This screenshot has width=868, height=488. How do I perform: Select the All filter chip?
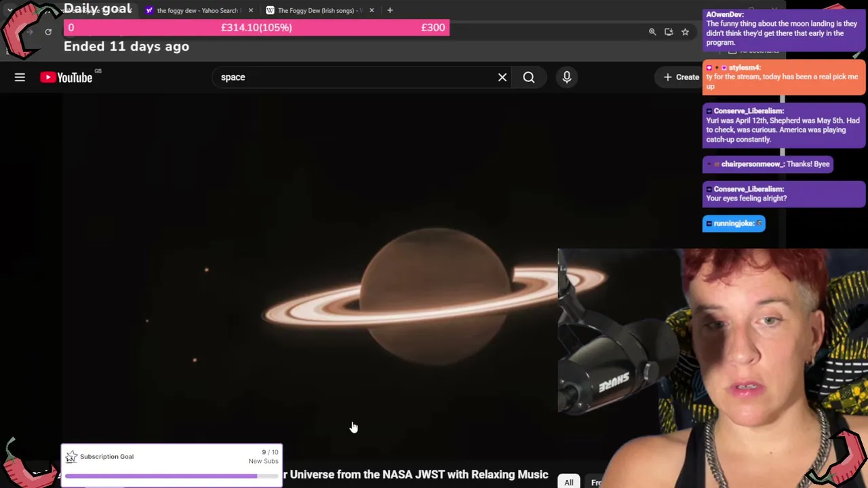tap(569, 482)
